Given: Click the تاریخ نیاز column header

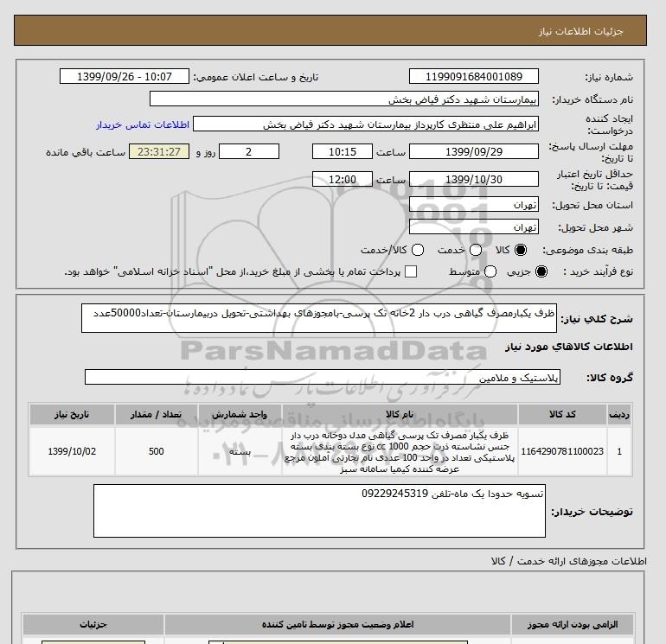Looking at the screenshot, I should [72, 414].
